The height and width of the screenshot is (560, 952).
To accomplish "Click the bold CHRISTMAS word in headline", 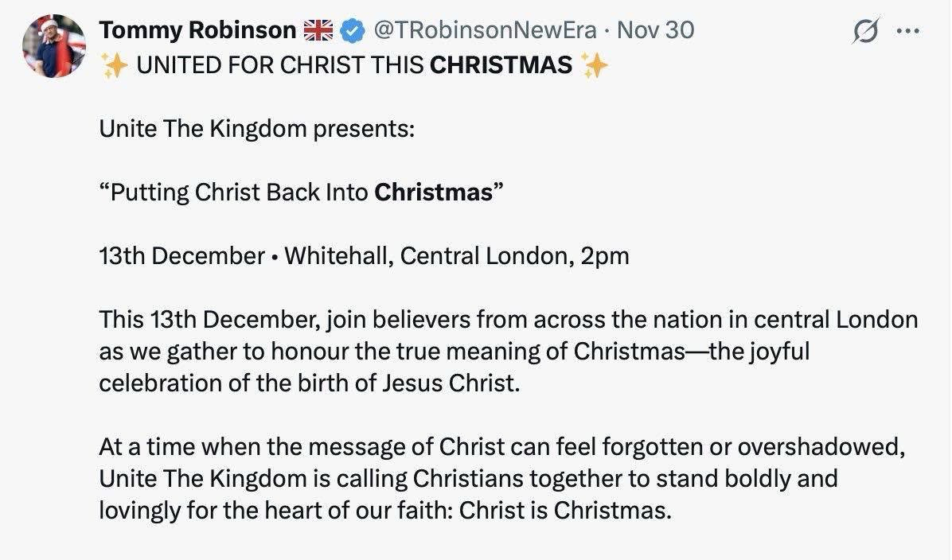I will [501, 65].
